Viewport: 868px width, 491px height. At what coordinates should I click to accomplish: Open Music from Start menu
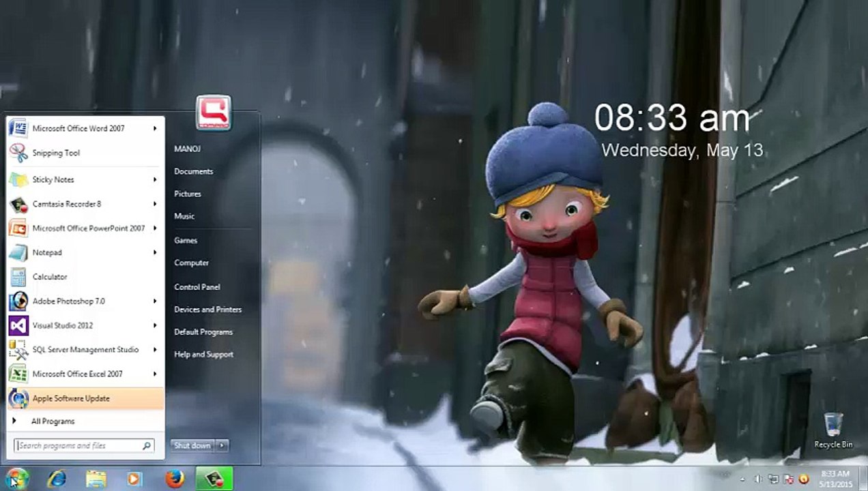tap(184, 216)
